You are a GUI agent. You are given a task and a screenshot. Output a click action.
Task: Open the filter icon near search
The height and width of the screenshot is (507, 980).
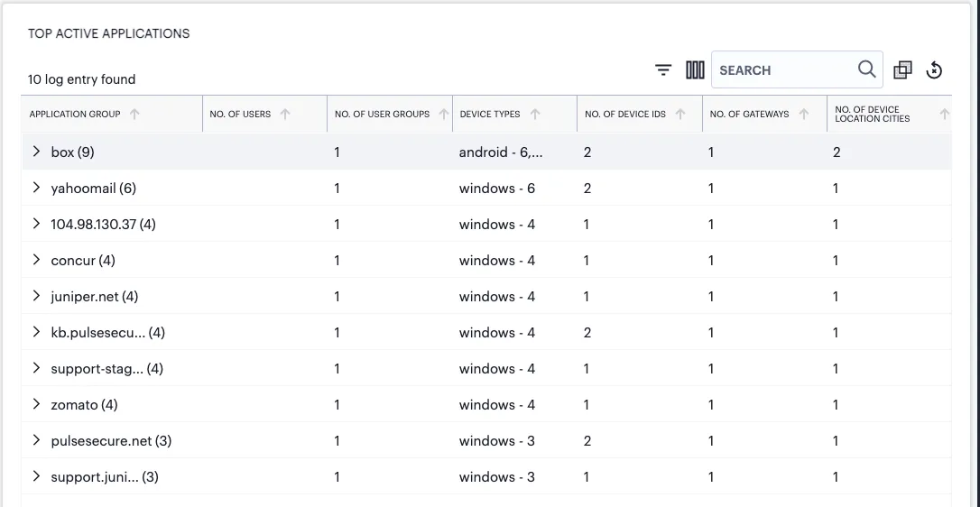click(x=663, y=70)
